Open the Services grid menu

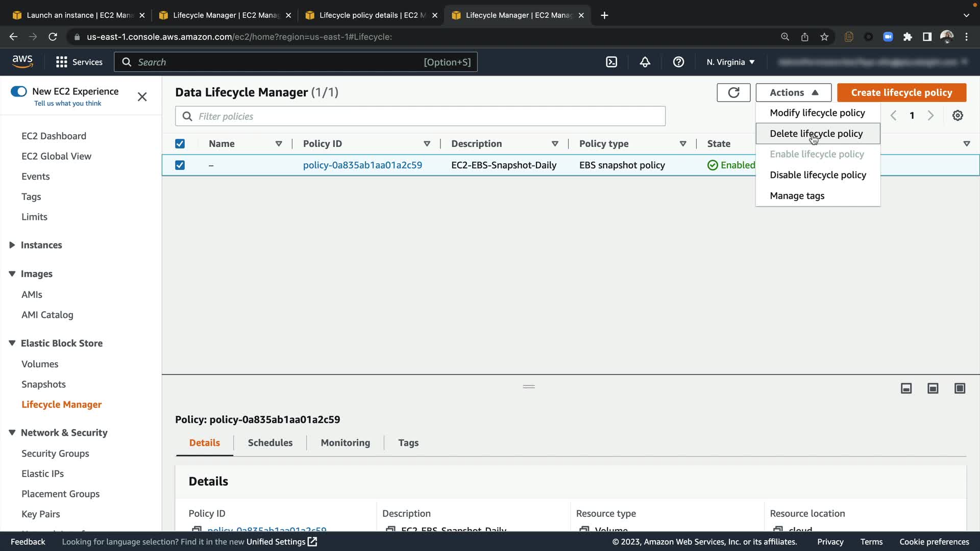tap(62, 62)
